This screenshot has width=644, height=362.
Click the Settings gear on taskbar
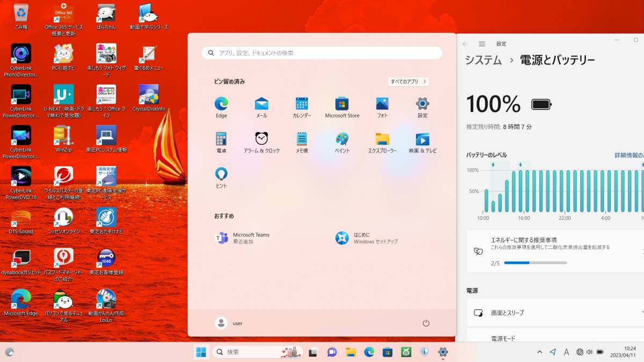click(443, 352)
